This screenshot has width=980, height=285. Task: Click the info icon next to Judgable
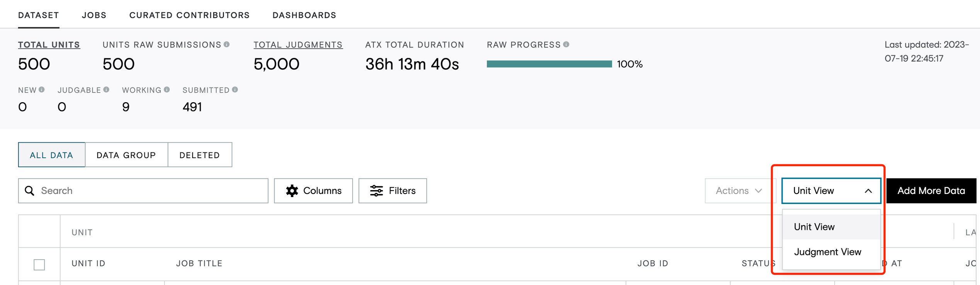(106, 89)
